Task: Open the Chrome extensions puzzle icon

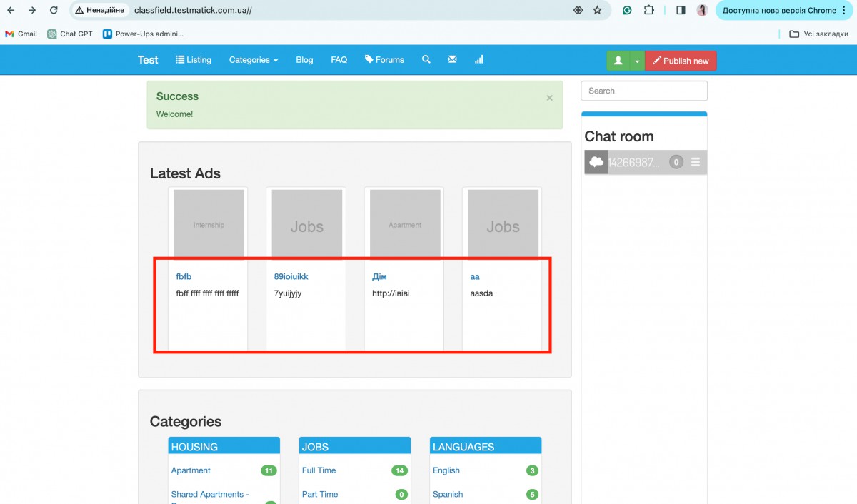Action: (648, 11)
